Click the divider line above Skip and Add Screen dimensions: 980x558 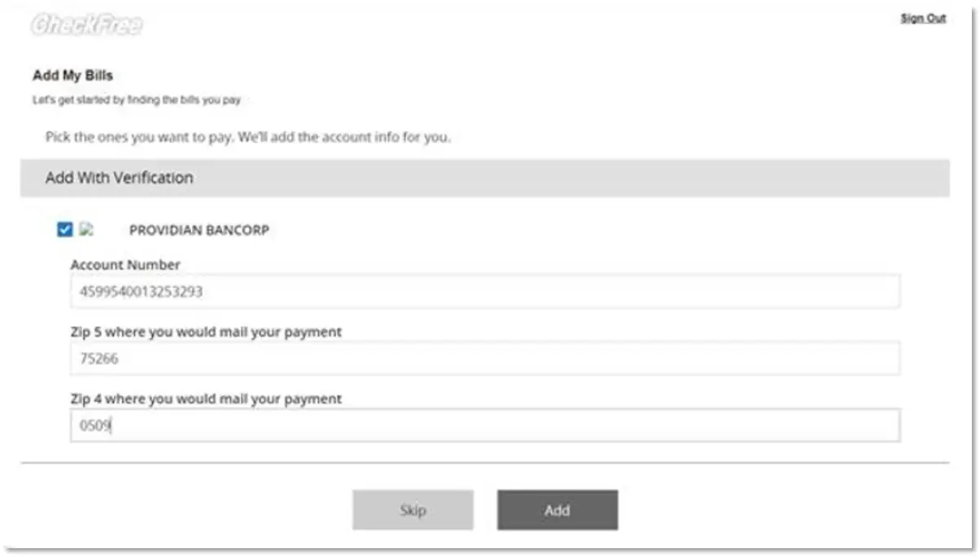pyautogui.click(x=485, y=463)
